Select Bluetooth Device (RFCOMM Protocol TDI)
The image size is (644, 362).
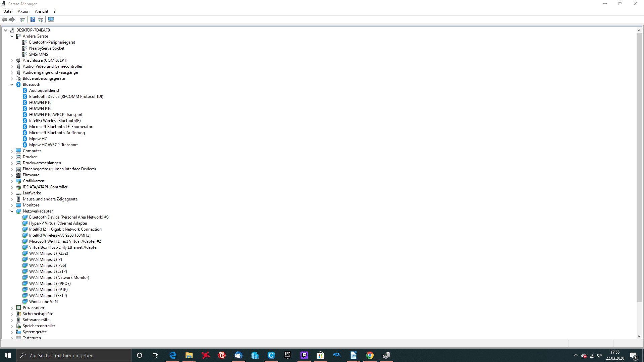pos(66,97)
